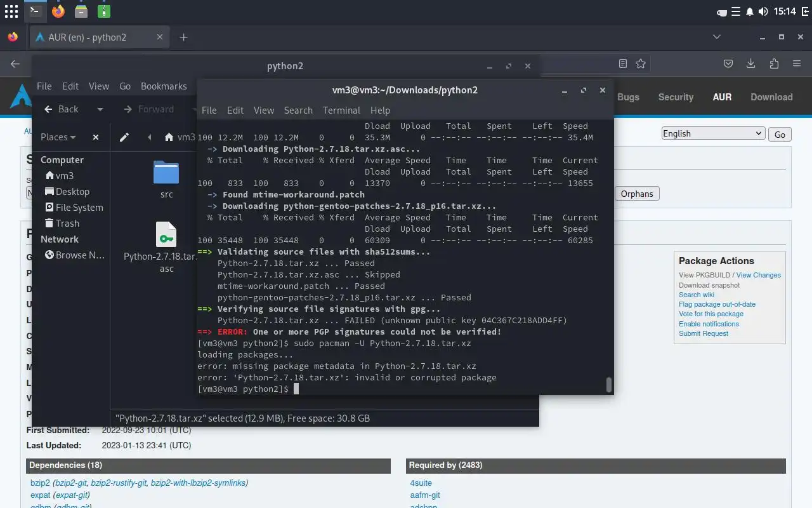Click the Orphans button
Viewport: 812px width, 508px height.
[x=637, y=194]
